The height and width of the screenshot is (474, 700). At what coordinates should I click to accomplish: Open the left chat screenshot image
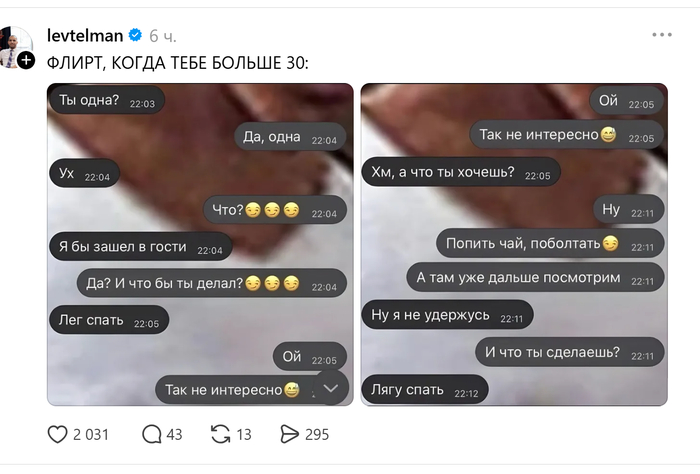200,244
